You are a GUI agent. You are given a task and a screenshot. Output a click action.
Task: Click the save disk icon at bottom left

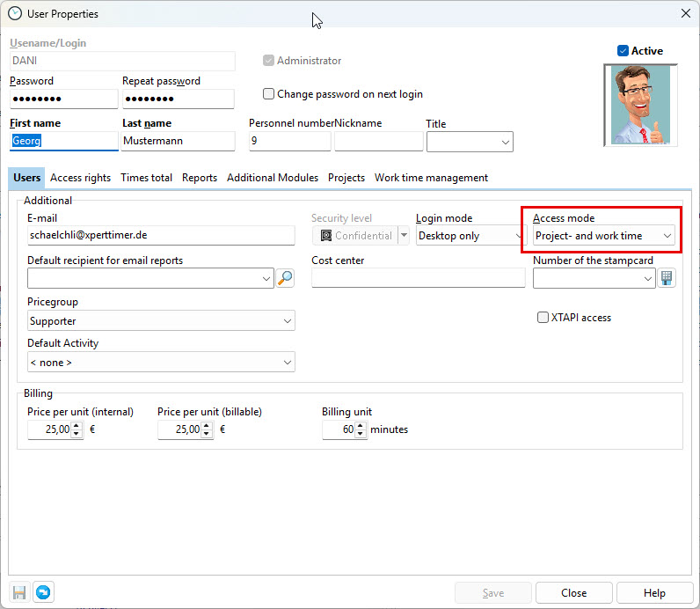click(19, 593)
